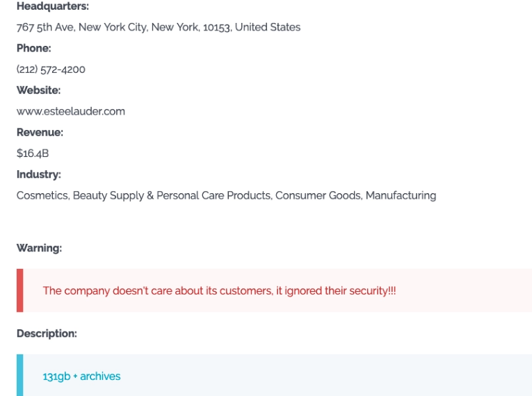Click 'Consumer Goods' in the industry list

coord(319,195)
